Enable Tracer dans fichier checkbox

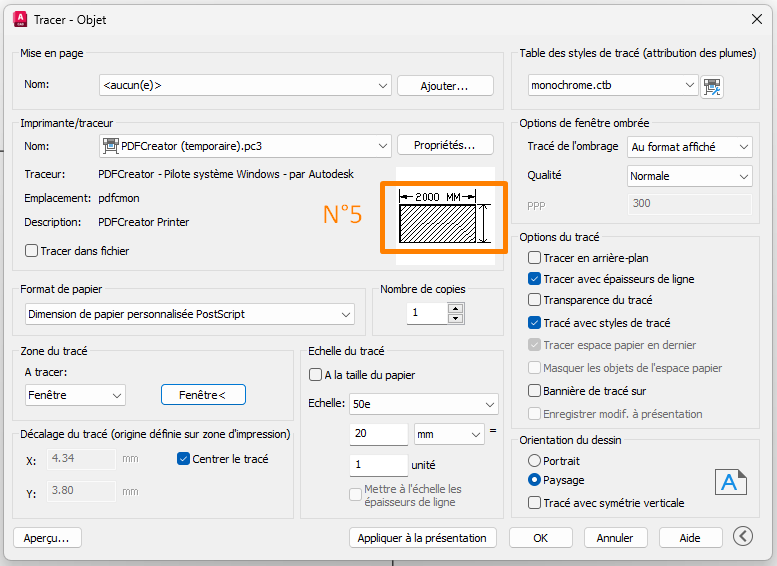(x=31, y=251)
